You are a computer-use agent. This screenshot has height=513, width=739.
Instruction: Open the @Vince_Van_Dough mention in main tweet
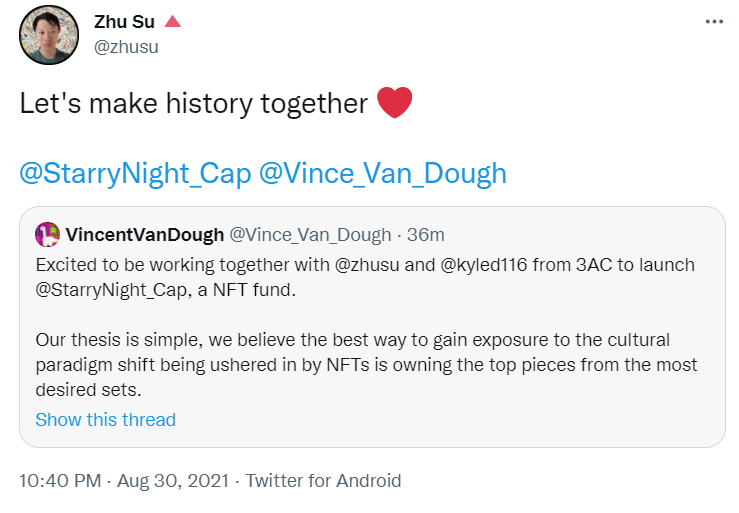tap(383, 173)
